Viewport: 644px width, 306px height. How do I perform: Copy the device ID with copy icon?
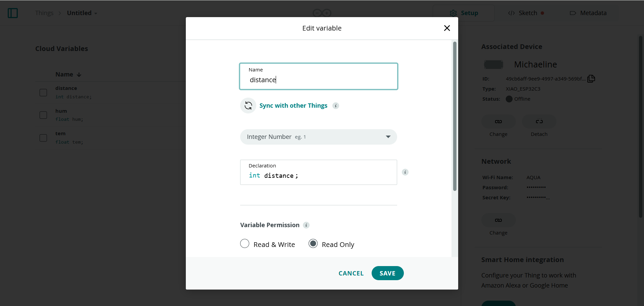[x=591, y=79]
